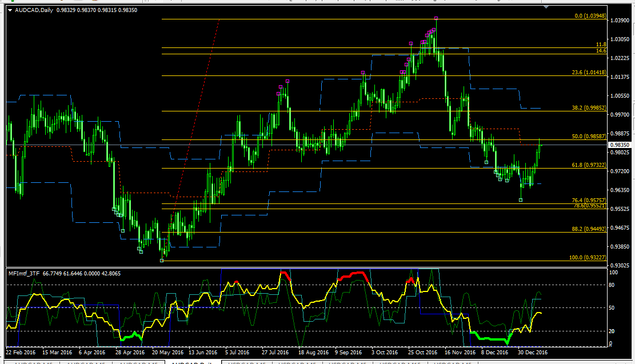Select the 38.2 (0.99852) Fibonacci level label
This screenshot has height=364, width=635.
click(x=589, y=107)
